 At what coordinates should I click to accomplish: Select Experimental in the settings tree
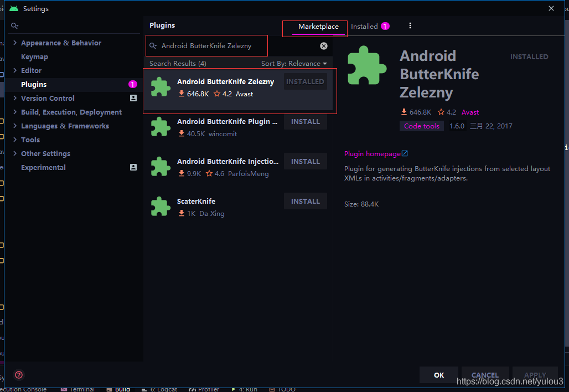pyautogui.click(x=43, y=167)
